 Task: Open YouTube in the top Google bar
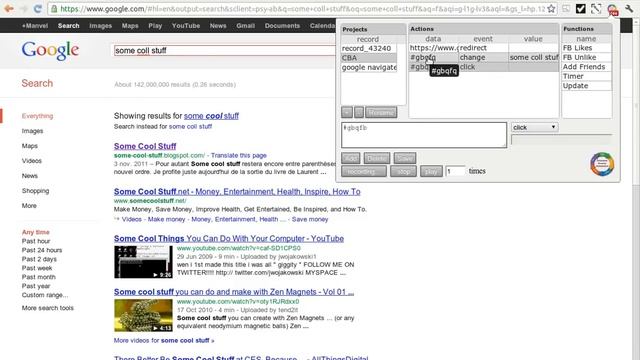186,26
